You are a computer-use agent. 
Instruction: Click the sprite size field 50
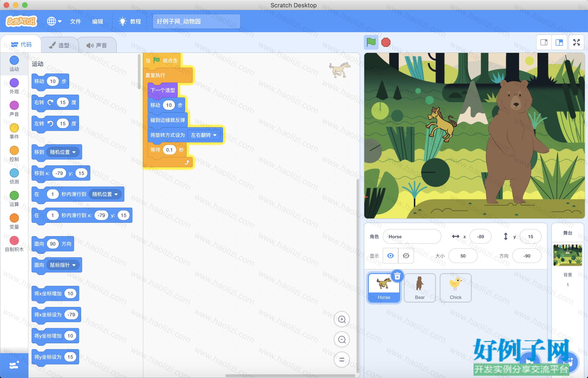[x=463, y=256]
